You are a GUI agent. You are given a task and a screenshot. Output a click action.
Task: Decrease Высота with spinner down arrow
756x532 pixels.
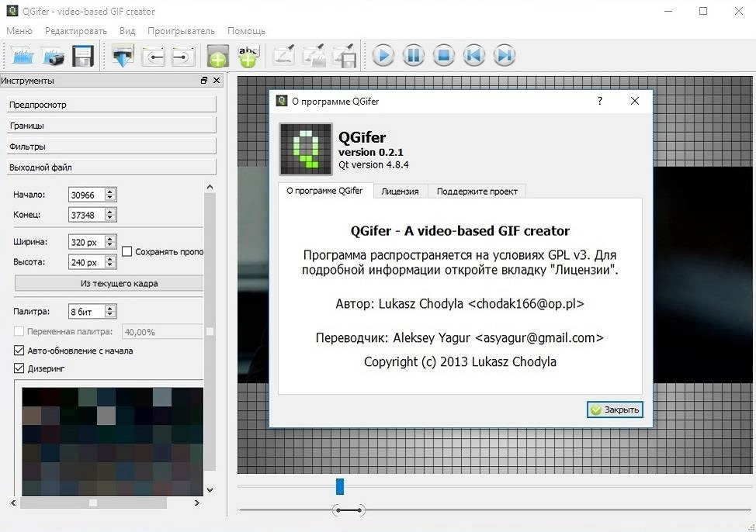pyautogui.click(x=110, y=265)
